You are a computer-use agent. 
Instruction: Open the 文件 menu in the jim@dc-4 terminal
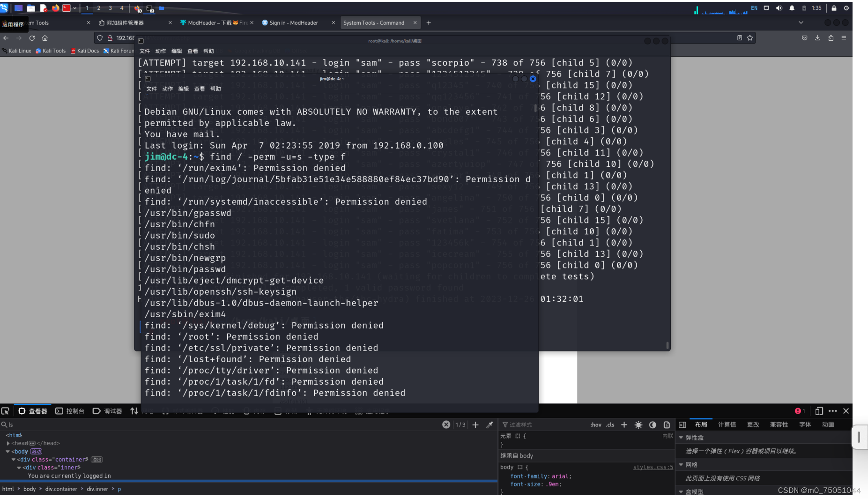[151, 89]
